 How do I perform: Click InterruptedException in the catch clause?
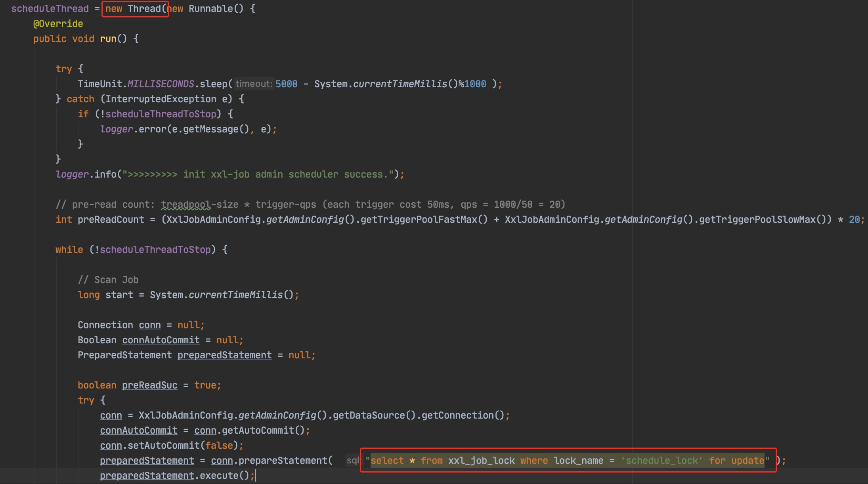[161, 99]
